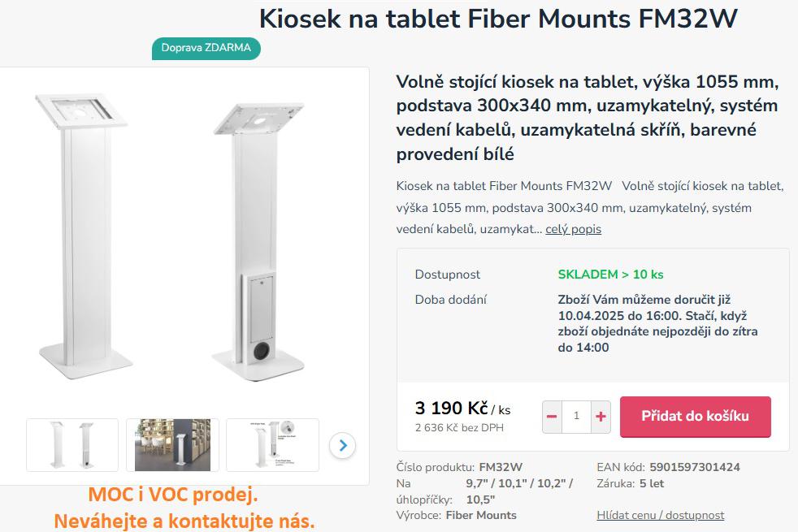Click the Přidat do košíku button
The height and width of the screenshot is (532, 798).
pyautogui.click(x=695, y=416)
